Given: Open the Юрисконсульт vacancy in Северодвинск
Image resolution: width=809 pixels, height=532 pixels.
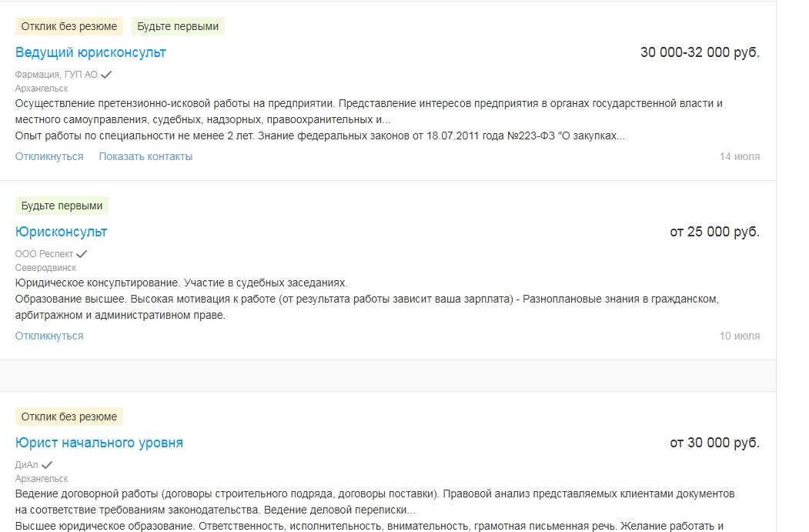Looking at the screenshot, I should click(62, 231).
